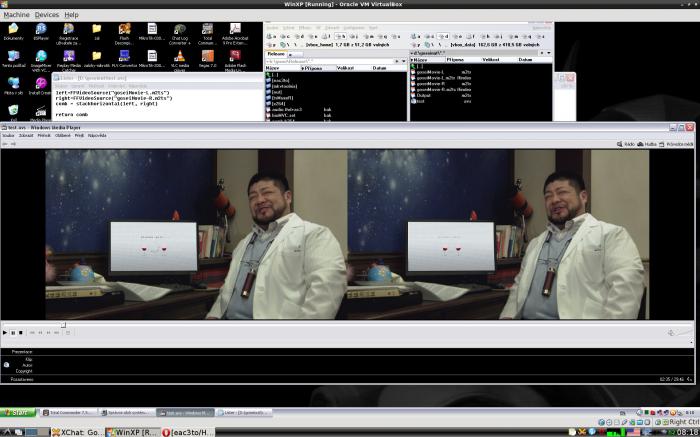Click the media guide button in Media Player
Screen dimensions: 700x437
pyautogui.click(x=676, y=144)
